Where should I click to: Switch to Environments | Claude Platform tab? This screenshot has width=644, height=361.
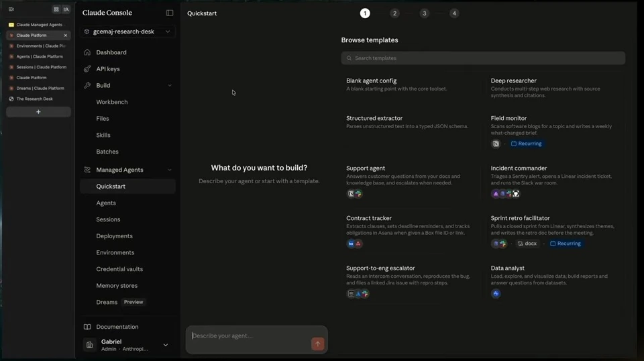coord(38,46)
